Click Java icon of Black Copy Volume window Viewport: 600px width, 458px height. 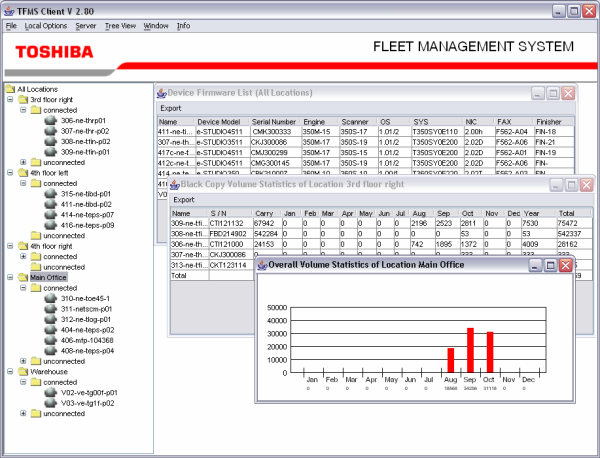[x=175, y=184]
